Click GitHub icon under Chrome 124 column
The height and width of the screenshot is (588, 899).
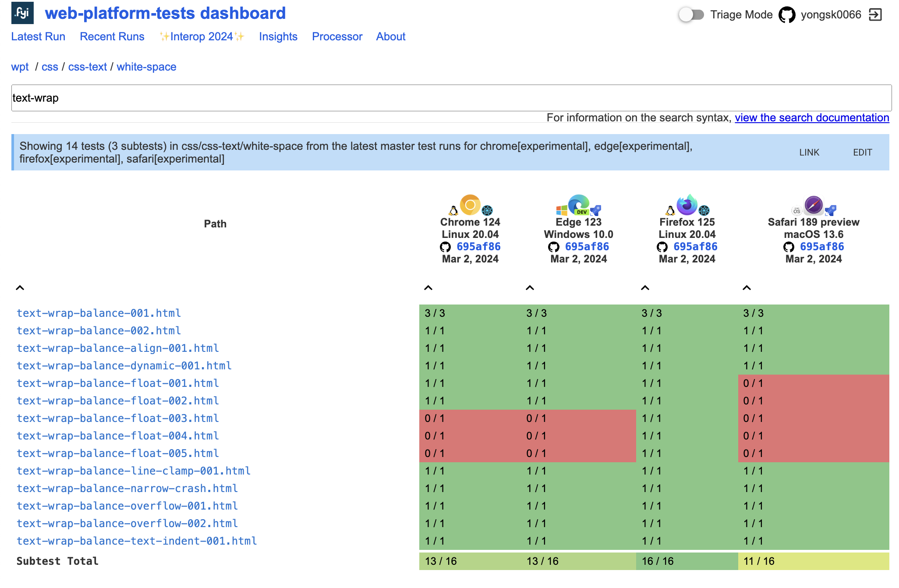tap(445, 247)
